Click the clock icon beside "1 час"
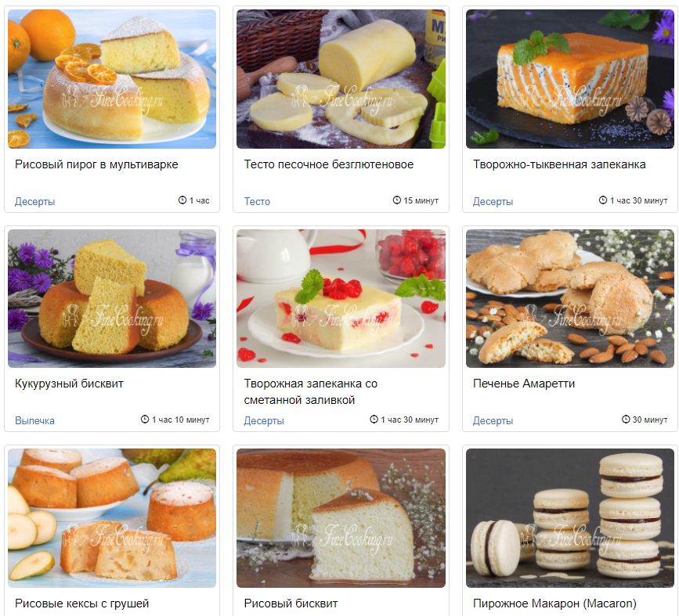679x616 pixels. [x=182, y=200]
